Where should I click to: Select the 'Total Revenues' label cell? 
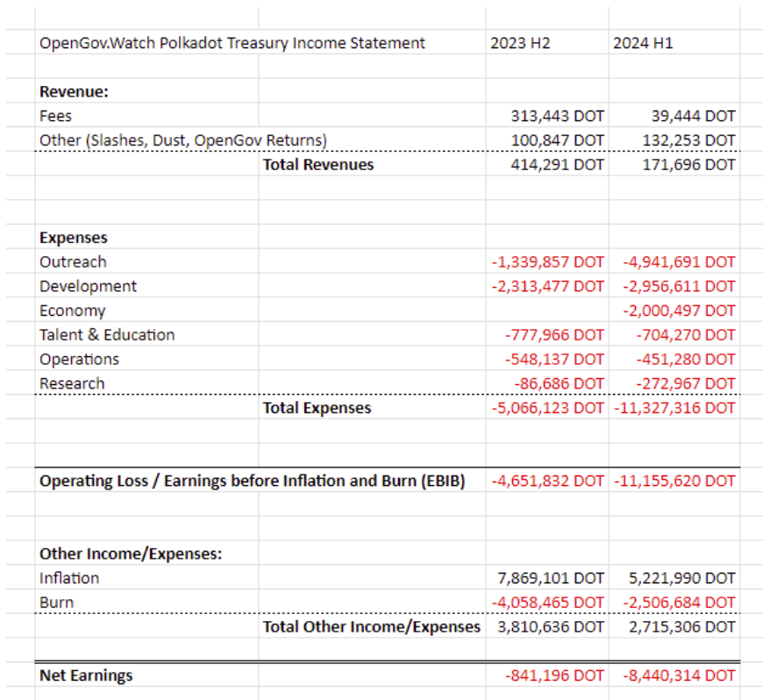318,165
